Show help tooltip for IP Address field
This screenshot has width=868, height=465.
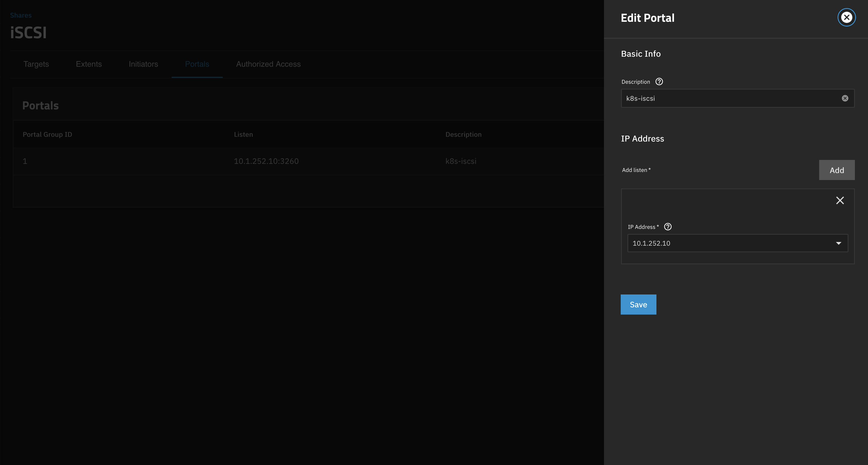tap(668, 227)
